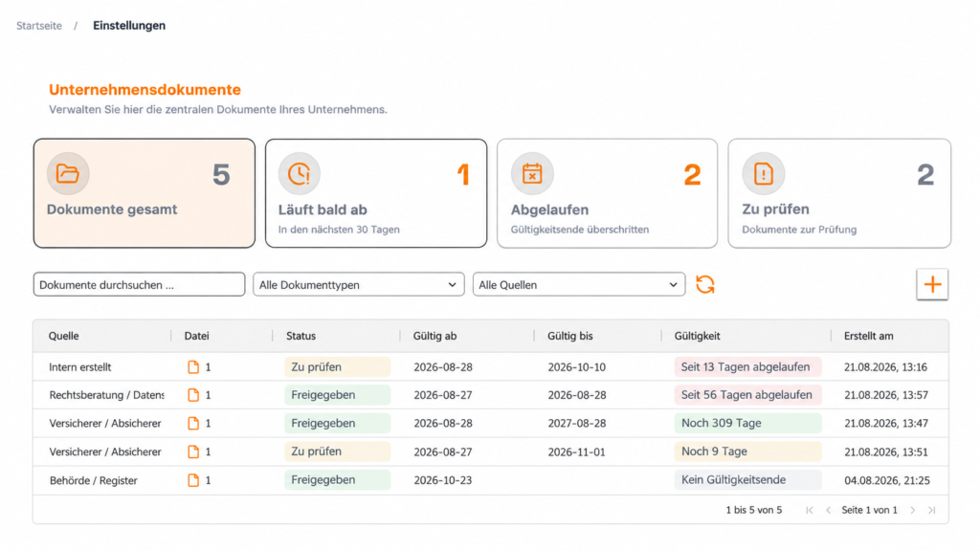Click the Rechtsberatung / Datens source cell

point(106,395)
